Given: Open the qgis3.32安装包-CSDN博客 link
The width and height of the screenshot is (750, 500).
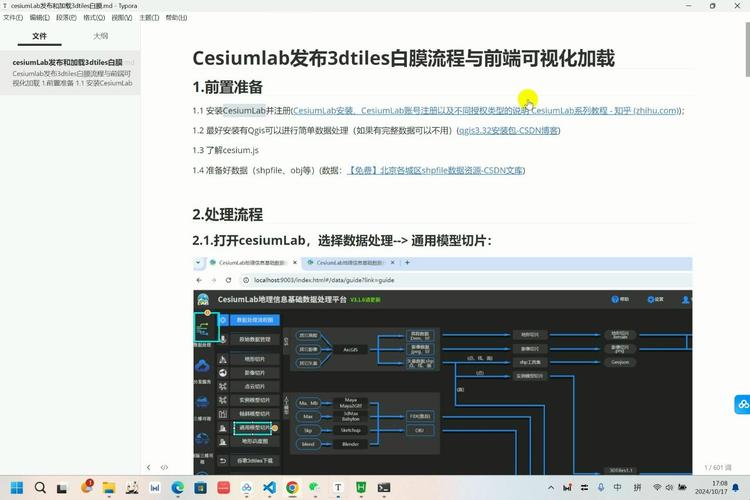Looking at the screenshot, I should (508, 130).
